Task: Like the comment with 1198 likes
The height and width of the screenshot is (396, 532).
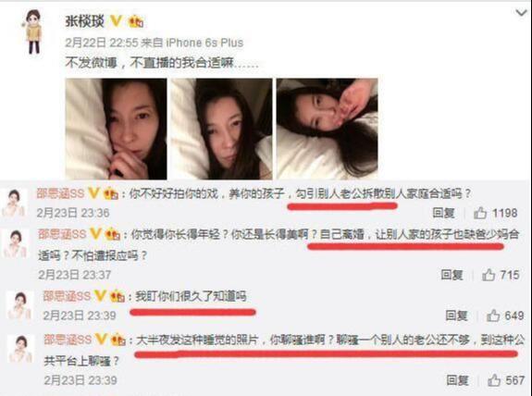Action: 480,213
